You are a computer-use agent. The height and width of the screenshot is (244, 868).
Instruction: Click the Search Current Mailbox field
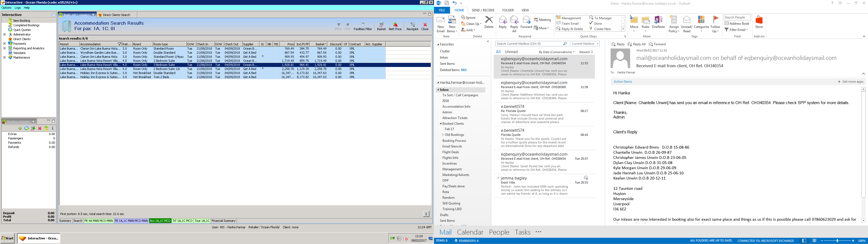coord(528,44)
